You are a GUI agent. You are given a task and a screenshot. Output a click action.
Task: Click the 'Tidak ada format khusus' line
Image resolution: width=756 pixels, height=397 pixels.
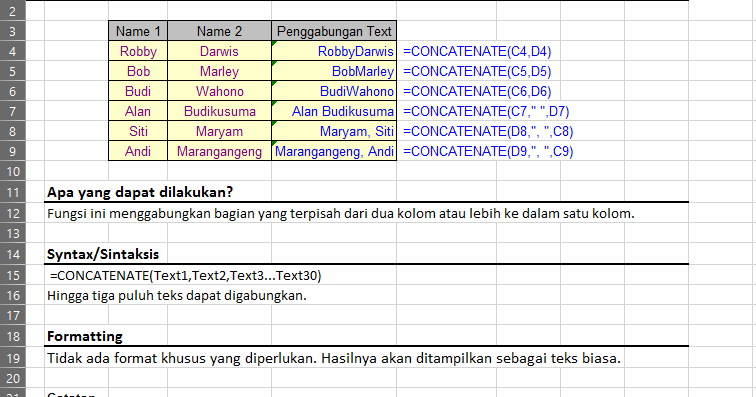[x=334, y=358]
